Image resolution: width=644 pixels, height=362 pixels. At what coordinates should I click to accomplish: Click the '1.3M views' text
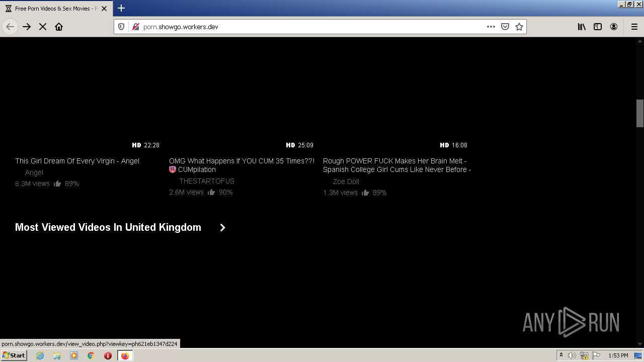click(340, 193)
